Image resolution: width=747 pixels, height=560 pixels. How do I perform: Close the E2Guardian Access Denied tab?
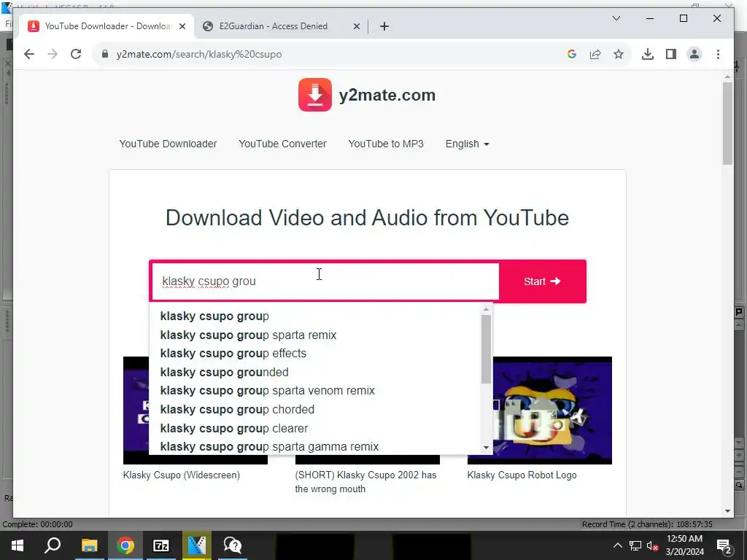[x=356, y=26]
